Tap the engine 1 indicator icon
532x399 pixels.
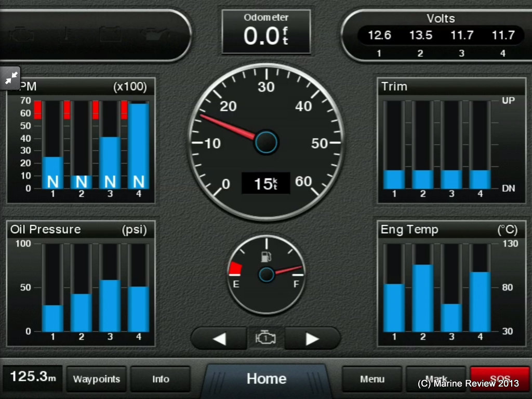click(265, 339)
